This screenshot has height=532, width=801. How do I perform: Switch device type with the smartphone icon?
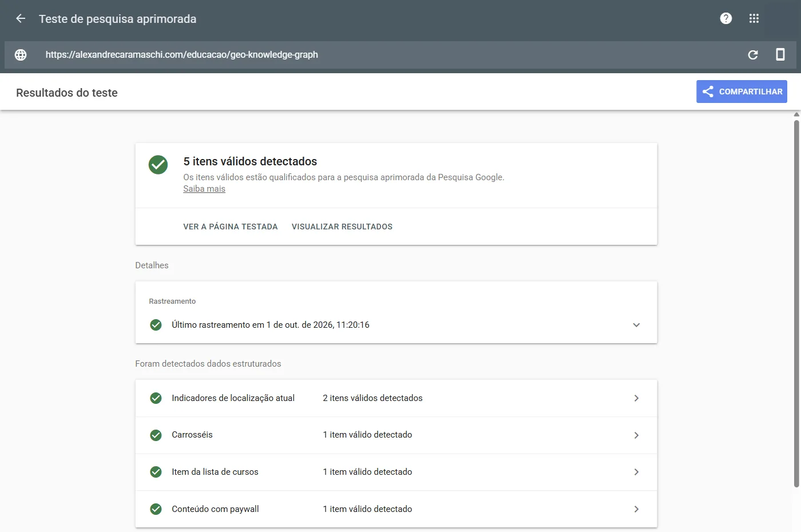click(x=780, y=54)
